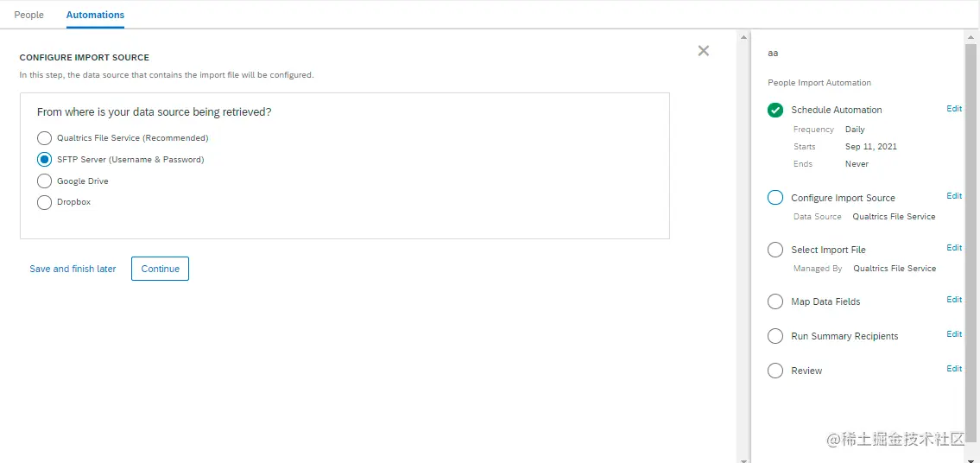This screenshot has width=980, height=463.
Task: Select SFTP Server radio option
Action: pos(44,160)
